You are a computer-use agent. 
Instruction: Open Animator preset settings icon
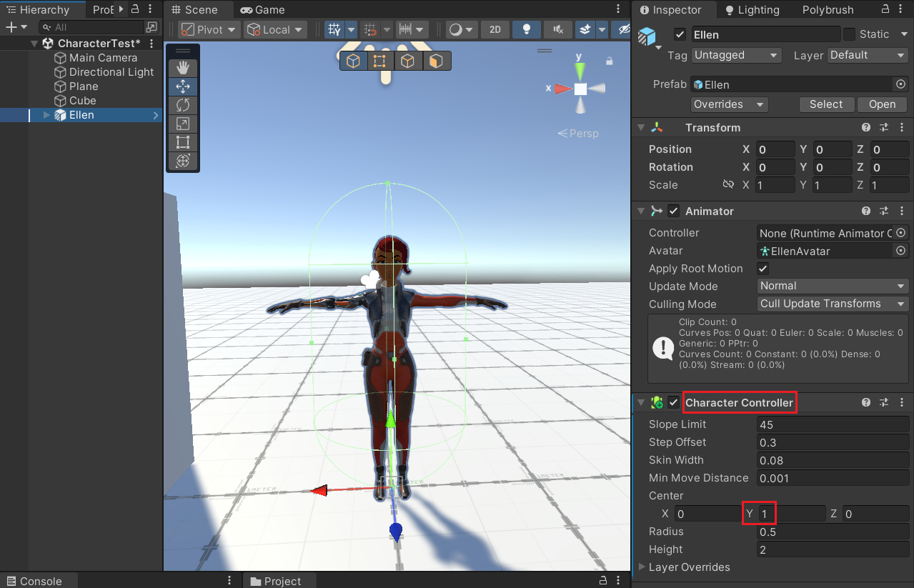click(x=884, y=211)
